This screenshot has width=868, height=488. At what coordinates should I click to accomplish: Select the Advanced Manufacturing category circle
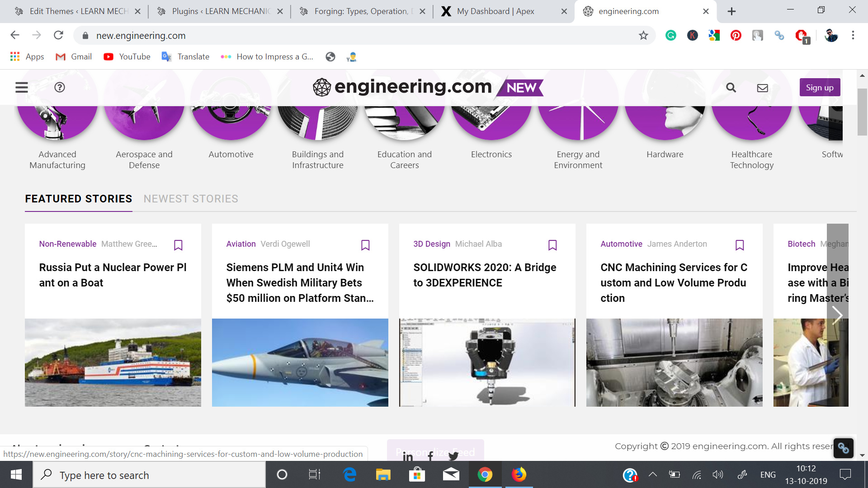pyautogui.click(x=57, y=122)
